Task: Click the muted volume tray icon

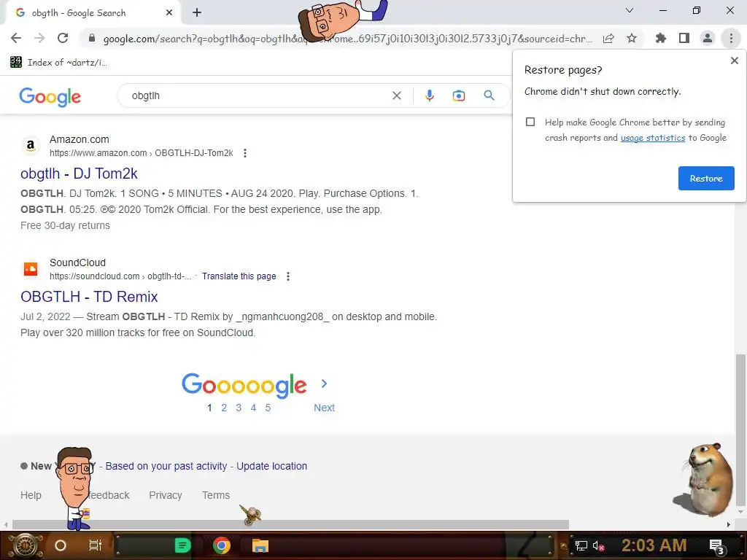Action: click(x=598, y=545)
